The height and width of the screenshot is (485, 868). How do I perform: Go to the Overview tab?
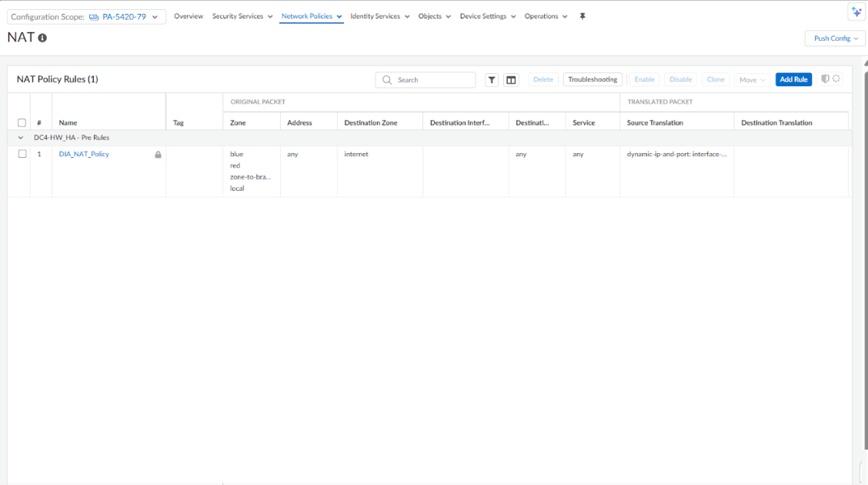(x=189, y=16)
